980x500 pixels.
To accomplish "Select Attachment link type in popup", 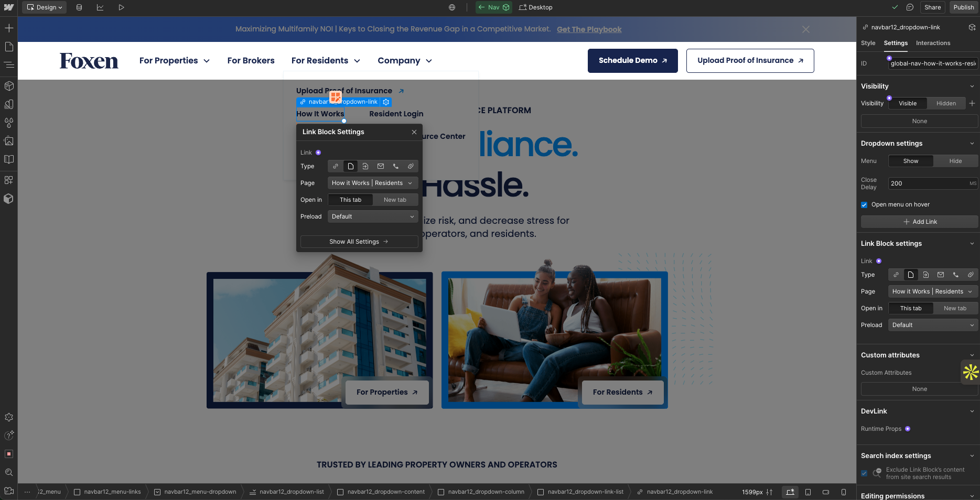I will (411, 166).
